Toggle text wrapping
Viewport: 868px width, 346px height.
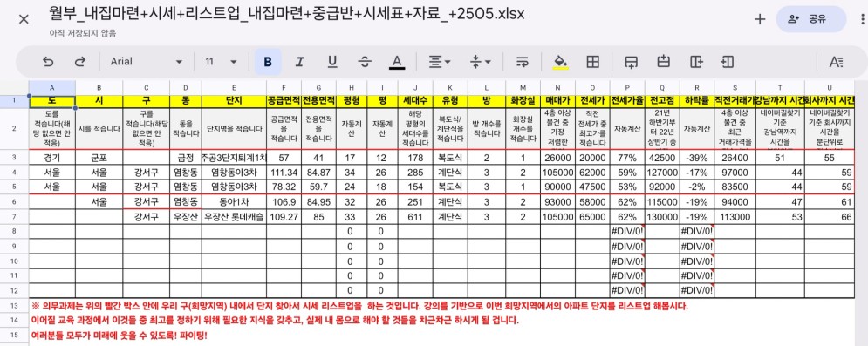point(522,62)
